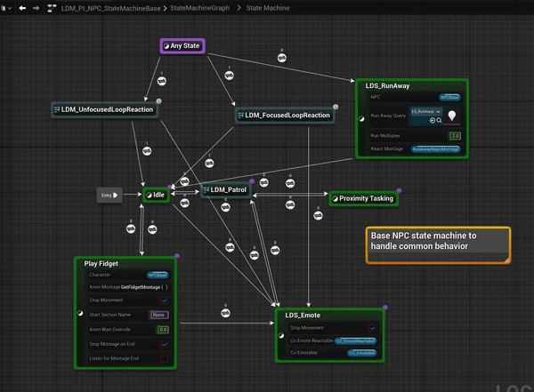Viewport: 534px width, 392px height.
Task: Select the Idle state node
Action: (156, 195)
